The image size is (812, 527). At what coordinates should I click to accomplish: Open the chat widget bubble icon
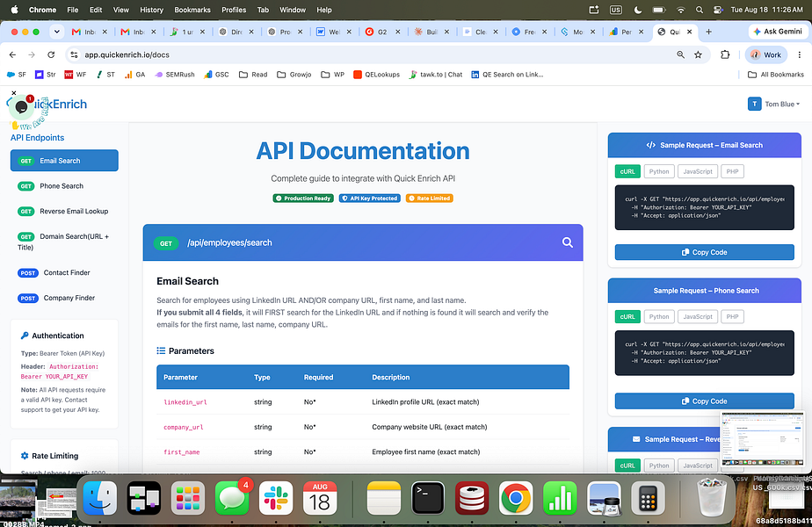[x=22, y=106]
